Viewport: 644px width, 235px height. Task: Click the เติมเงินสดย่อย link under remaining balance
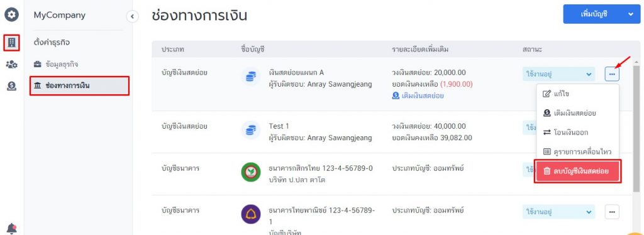[x=418, y=96]
